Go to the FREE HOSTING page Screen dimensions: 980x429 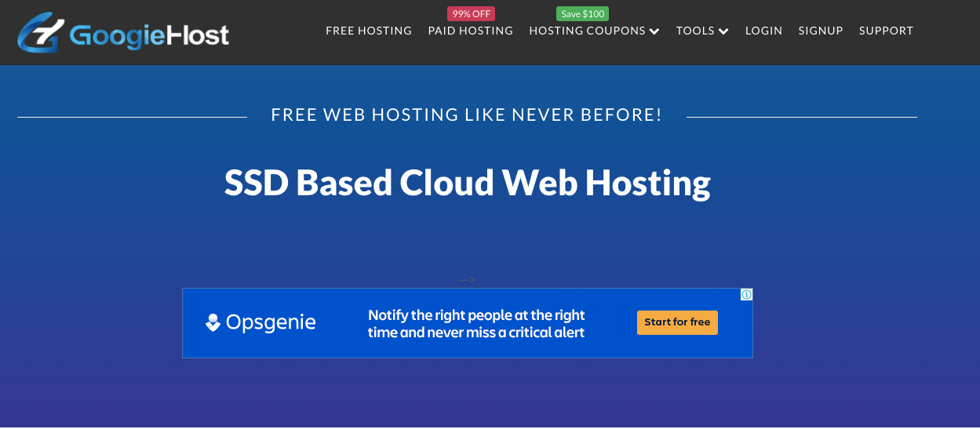pyautogui.click(x=369, y=31)
